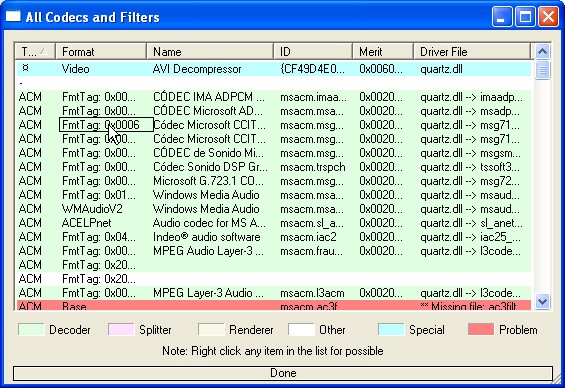Click quartz.dll --> sl_anet... driver cell
This screenshot has height=388, width=565.
click(471, 223)
